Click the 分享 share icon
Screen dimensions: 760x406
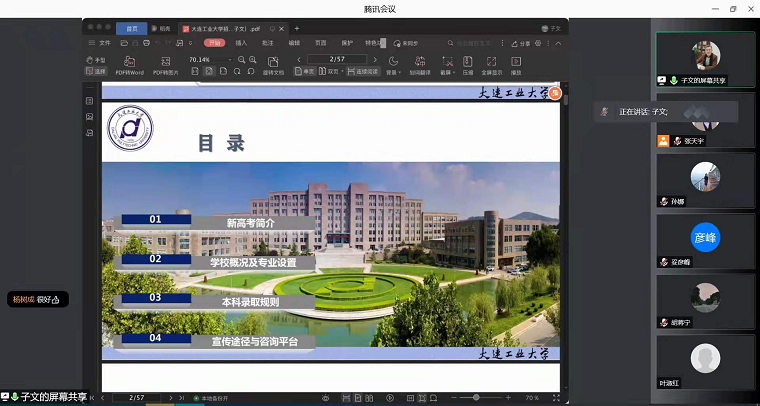(522, 44)
